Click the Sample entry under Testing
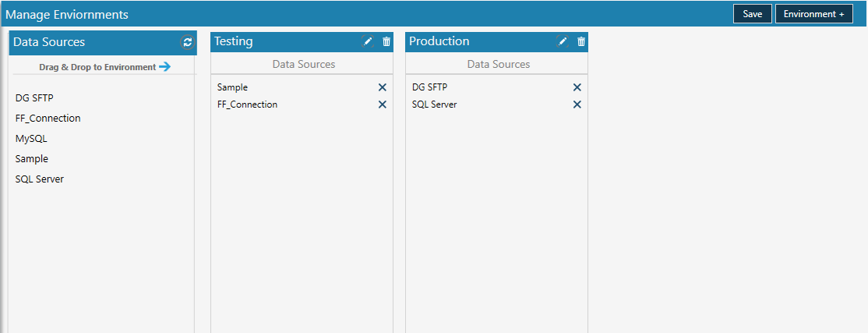The height and width of the screenshot is (333, 868). point(232,87)
